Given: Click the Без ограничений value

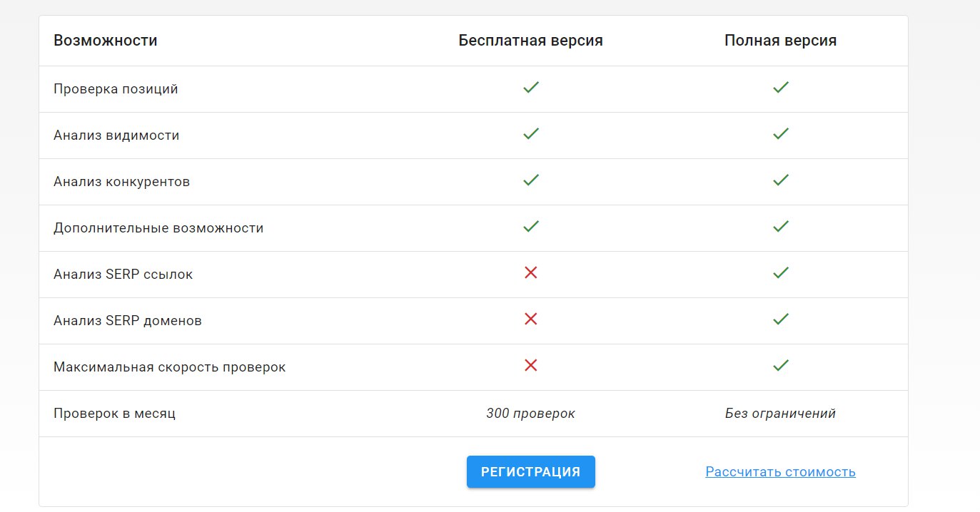Looking at the screenshot, I should click(x=780, y=414).
